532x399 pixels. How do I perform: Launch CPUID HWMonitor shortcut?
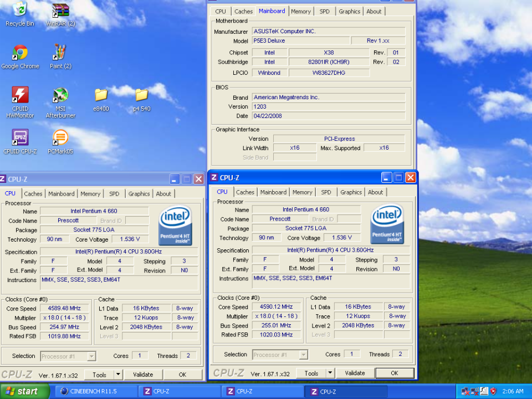tap(20, 102)
